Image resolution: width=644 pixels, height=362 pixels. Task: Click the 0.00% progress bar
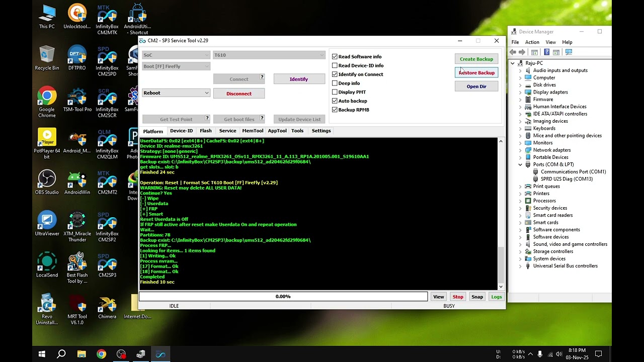283,297
